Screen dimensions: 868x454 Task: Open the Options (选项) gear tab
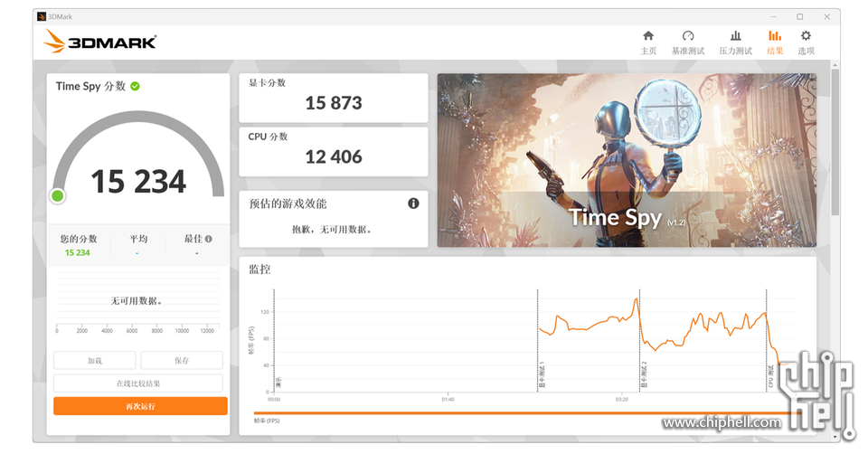(806, 43)
